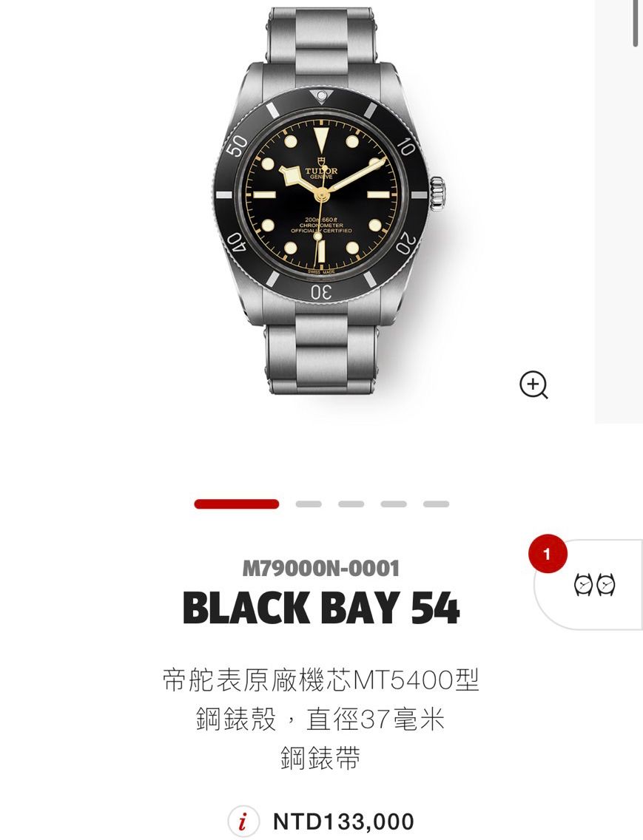Reveal the next gray image panel
Image resolution: width=643 pixels, height=840 pixels.
point(619,211)
